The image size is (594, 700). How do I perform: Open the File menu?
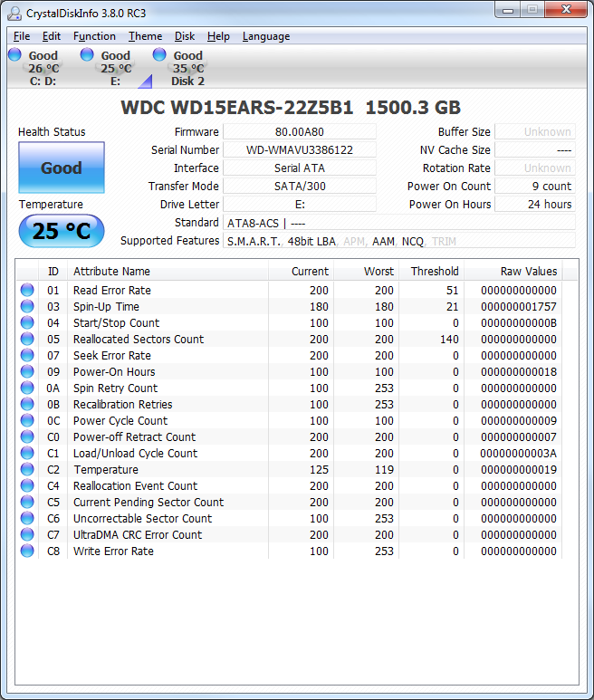coord(22,36)
